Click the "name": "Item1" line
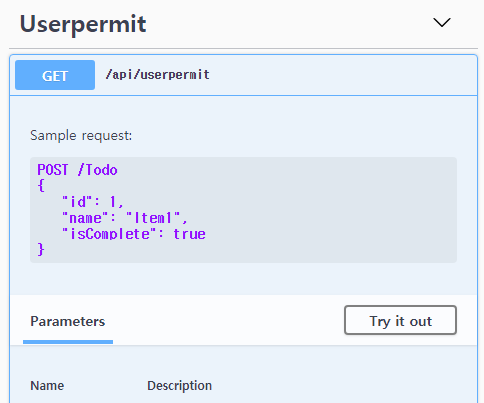The image size is (484, 403). pos(125,218)
